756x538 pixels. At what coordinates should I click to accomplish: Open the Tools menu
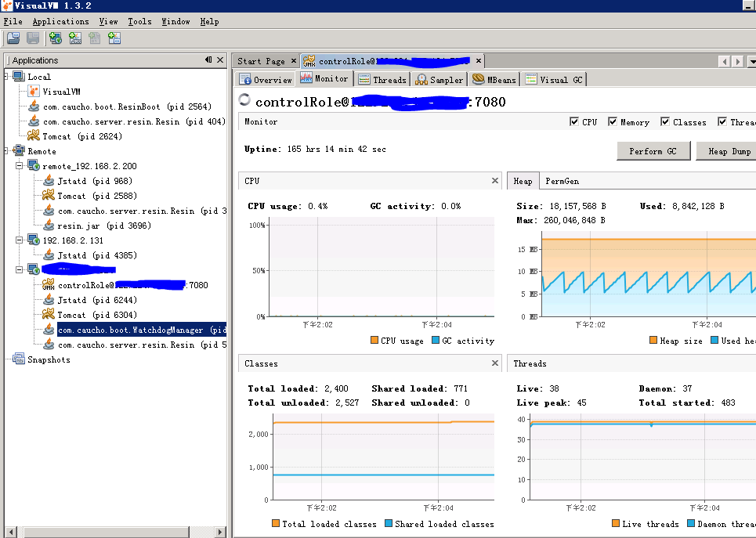point(139,22)
